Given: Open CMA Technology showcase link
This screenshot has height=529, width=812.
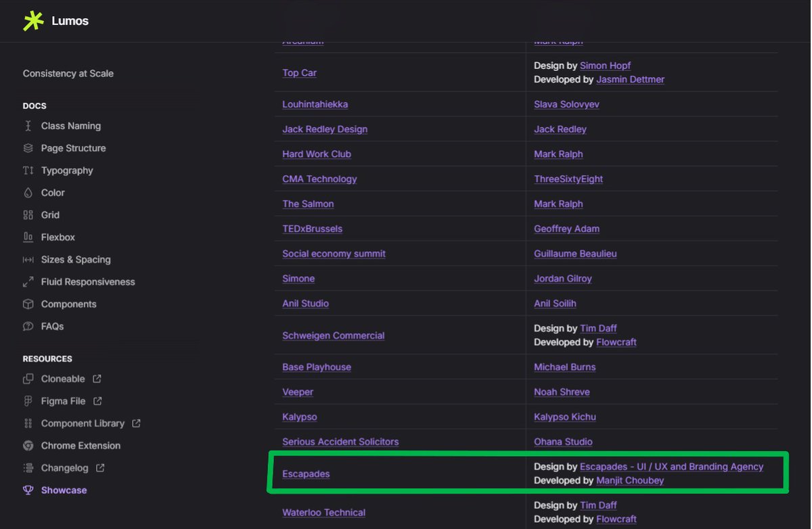Looking at the screenshot, I should pos(320,179).
